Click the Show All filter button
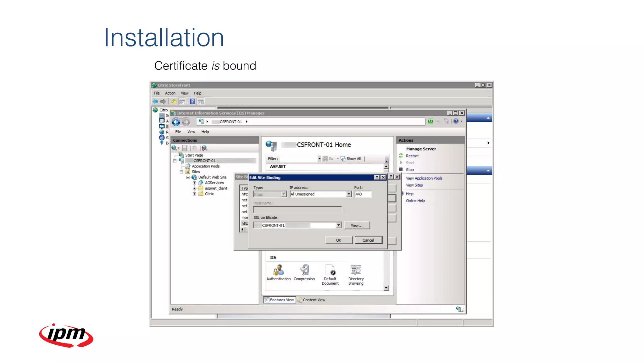 (351, 159)
